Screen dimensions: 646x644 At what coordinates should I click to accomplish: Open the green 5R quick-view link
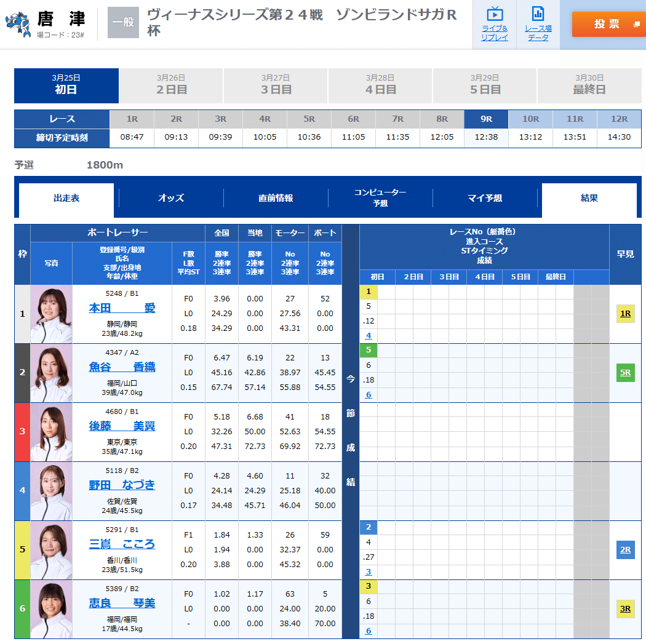click(x=626, y=373)
